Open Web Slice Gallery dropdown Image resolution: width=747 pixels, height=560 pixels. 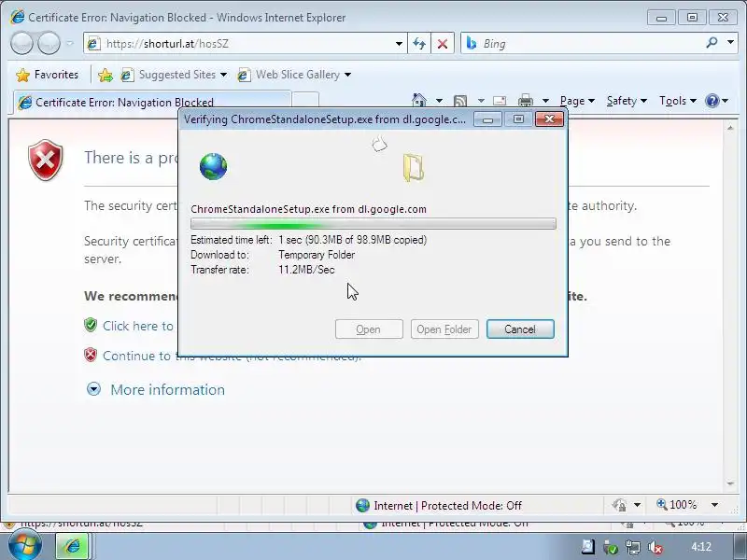click(294, 75)
